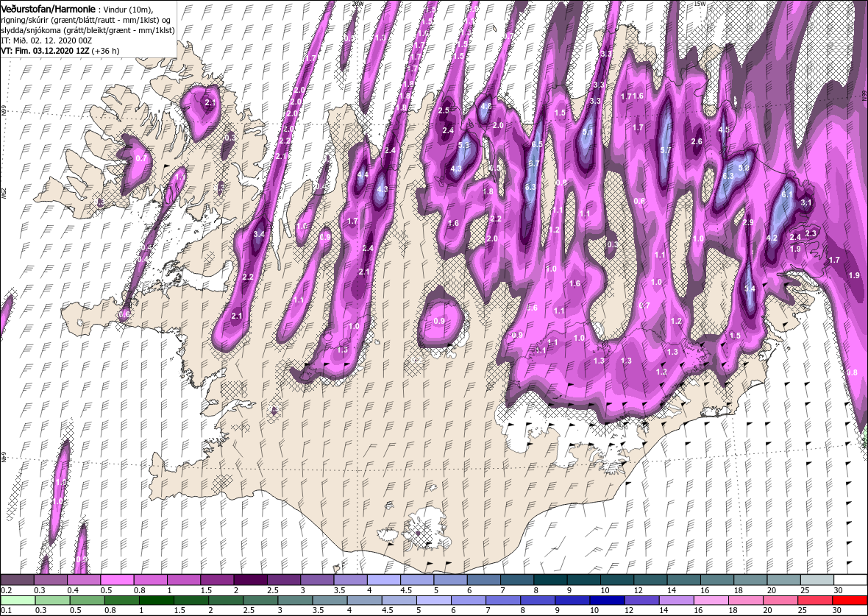Viewport: 868px width, 616px height.
Task: Select the rain-row bright red swatch above 30
Action: (x=849, y=601)
